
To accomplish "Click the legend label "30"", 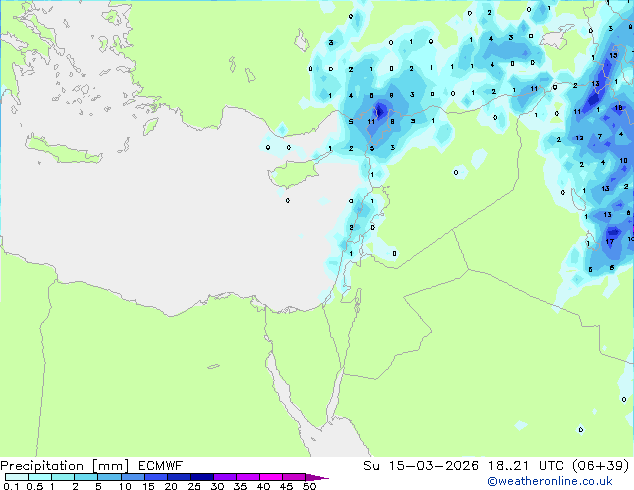I will click(x=217, y=486).
